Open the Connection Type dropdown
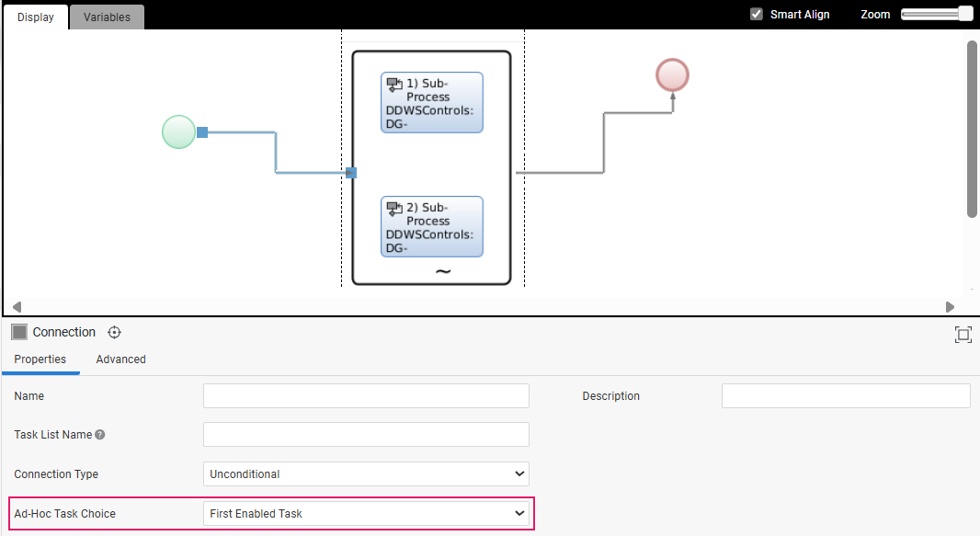Image resolution: width=980 pixels, height=536 pixels. pyautogui.click(x=366, y=474)
